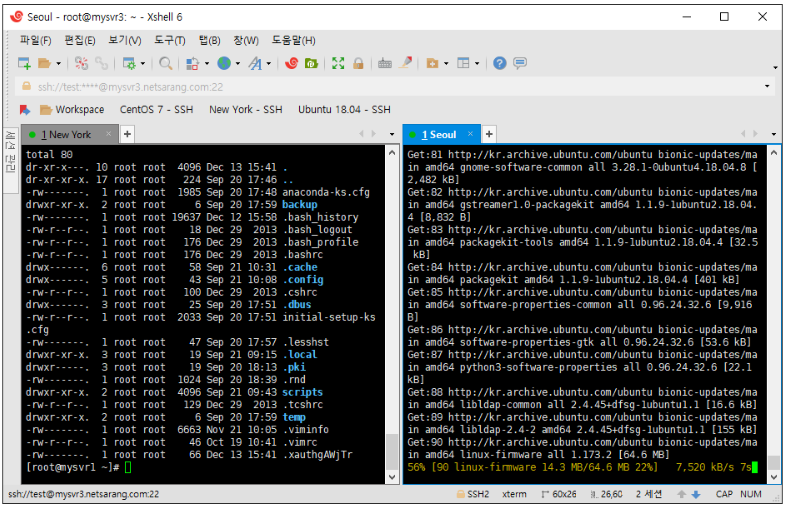788x512 pixels.
Task: Open the Workspace links folder
Action: [72, 110]
